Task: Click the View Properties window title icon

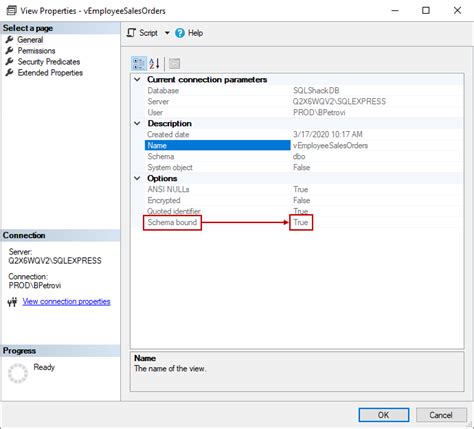Action: click(11, 11)
